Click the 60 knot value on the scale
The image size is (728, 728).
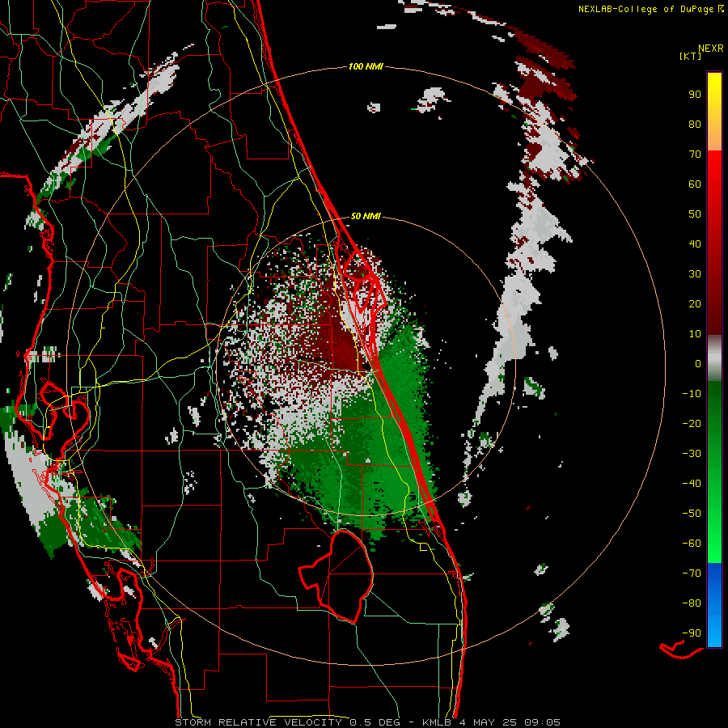(695, 184)
